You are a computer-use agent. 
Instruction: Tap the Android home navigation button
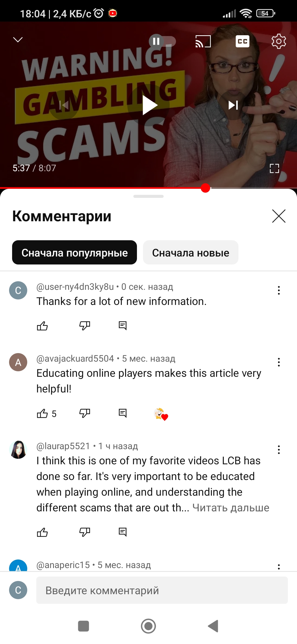[x=148, y=626]
